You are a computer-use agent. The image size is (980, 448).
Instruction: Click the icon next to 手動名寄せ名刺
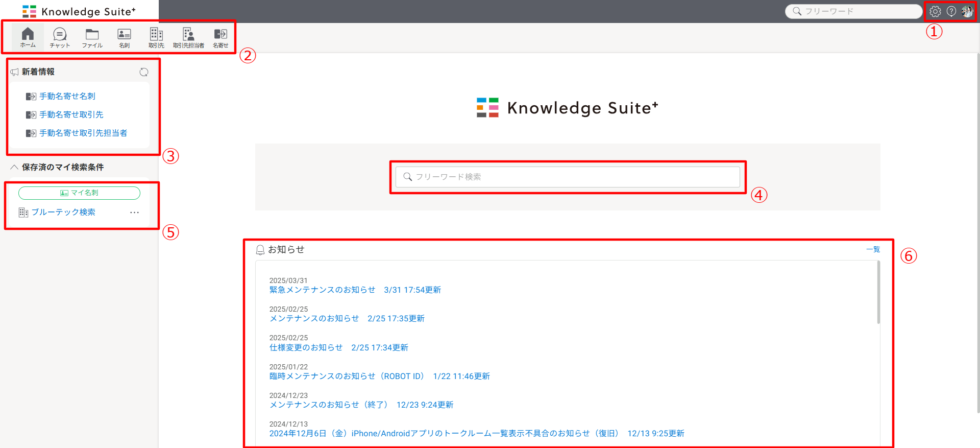pyautogui.click(x=31, y=97)
